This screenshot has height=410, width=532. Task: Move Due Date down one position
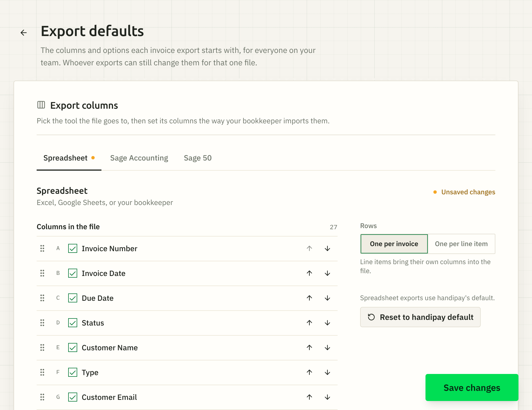click(x=327, y=298)
